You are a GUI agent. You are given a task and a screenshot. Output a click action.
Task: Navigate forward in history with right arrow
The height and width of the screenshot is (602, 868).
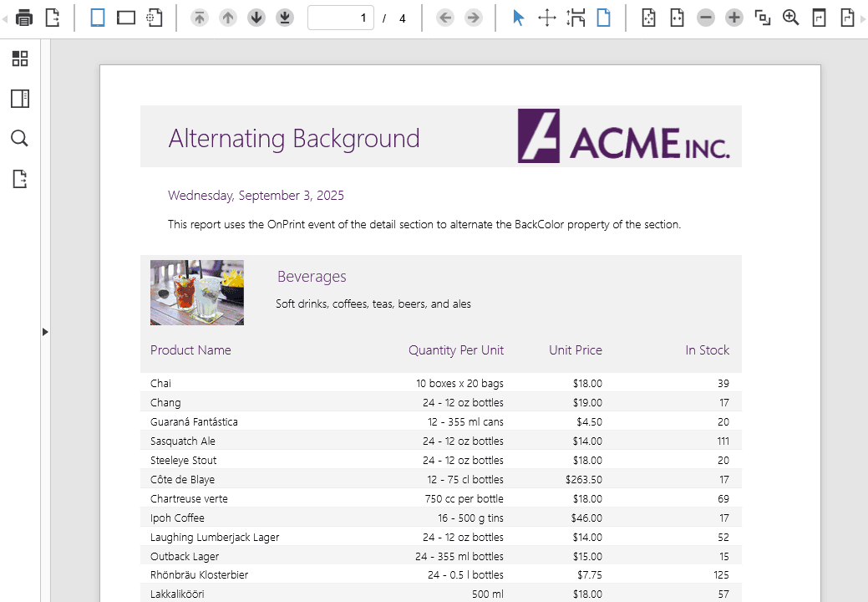(x=474, y=18)
